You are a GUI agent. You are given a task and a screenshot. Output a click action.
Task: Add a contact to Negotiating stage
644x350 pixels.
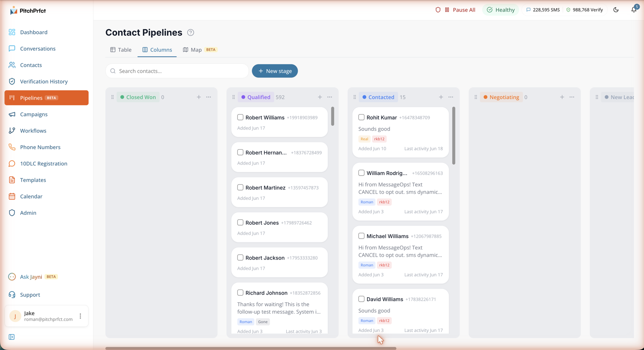tap(562, 97)
